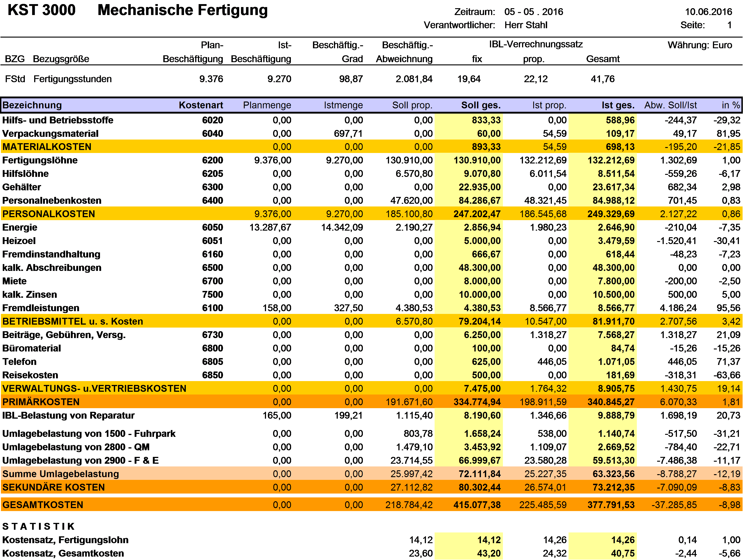Select the 'Mechanische Fertigung' title

coord(182,10)
